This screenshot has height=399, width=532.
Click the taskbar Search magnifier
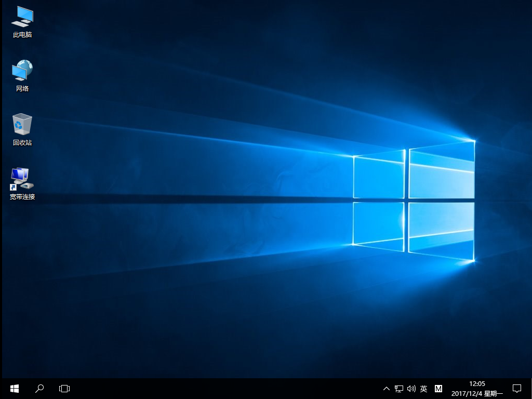tap(39, 388)
